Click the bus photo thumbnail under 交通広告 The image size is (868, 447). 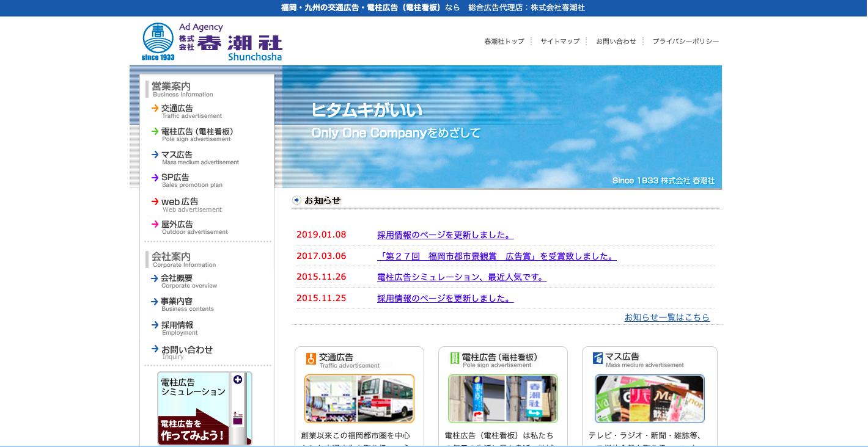tap(359, 399)
